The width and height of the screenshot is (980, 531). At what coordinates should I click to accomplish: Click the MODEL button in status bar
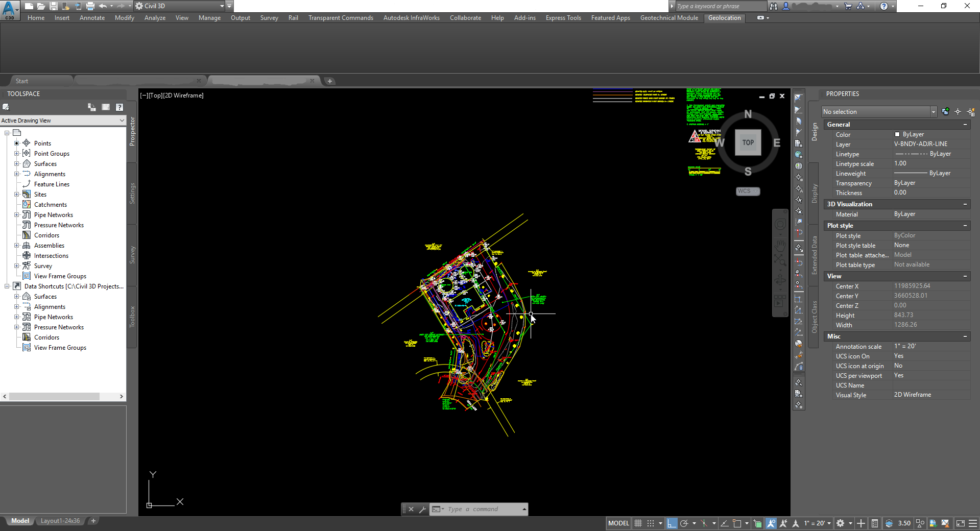click(618, 523)
